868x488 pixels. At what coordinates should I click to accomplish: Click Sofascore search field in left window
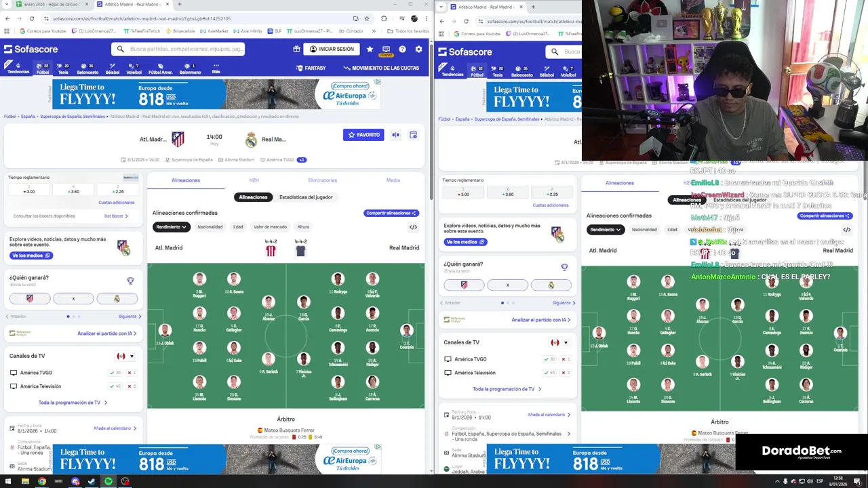tap(178, 49)
